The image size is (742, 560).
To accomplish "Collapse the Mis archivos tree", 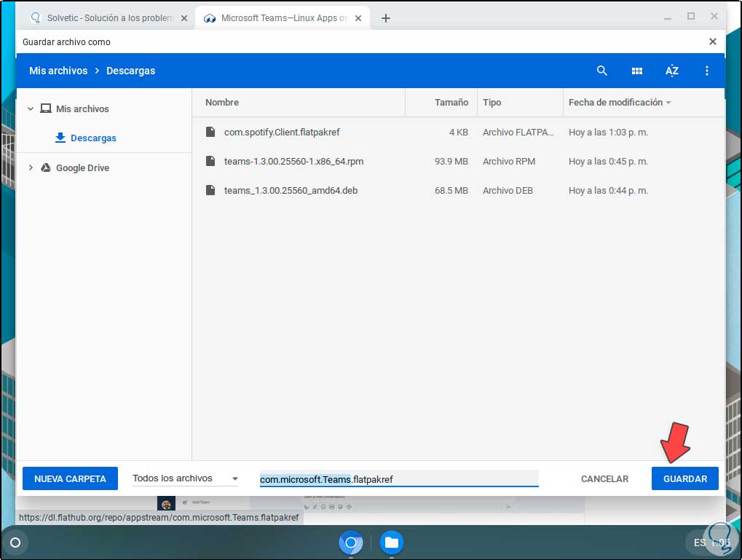I will point(31,109).
